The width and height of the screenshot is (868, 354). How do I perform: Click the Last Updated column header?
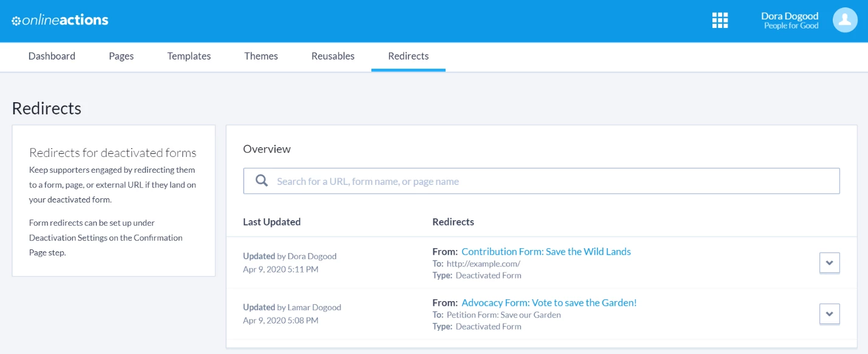[272, 222]
